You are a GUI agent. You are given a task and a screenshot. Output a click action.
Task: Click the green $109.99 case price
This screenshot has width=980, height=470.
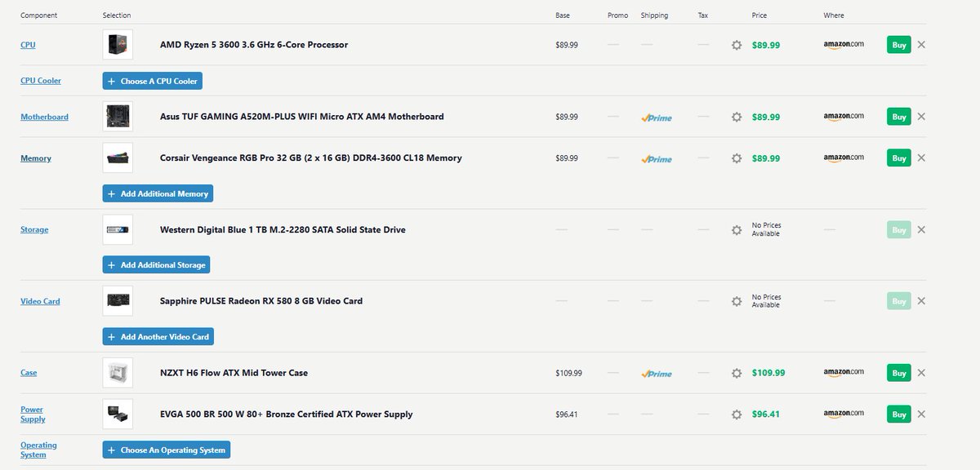coord(768,373)
